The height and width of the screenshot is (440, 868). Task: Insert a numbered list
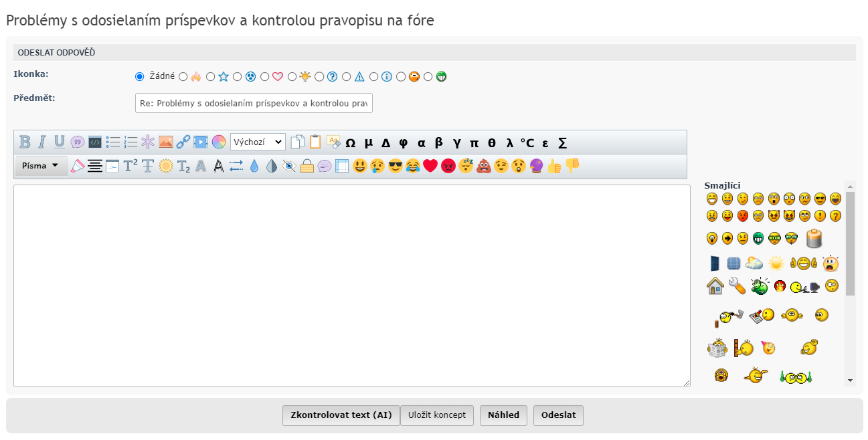click(130, 142)
